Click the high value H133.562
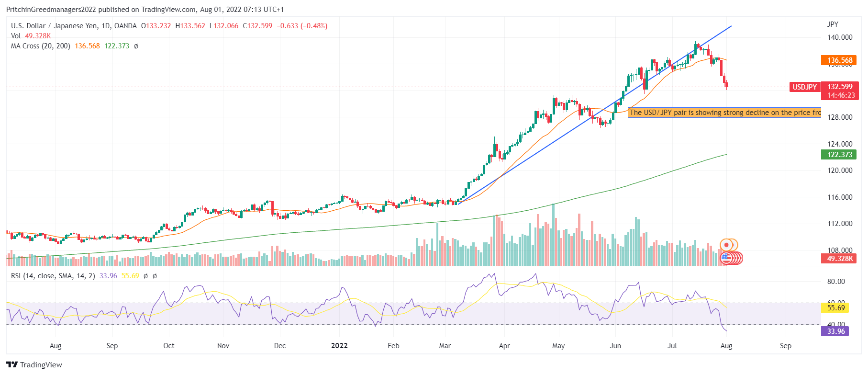This screenshot has height=375, width=868. pos(190,26)
